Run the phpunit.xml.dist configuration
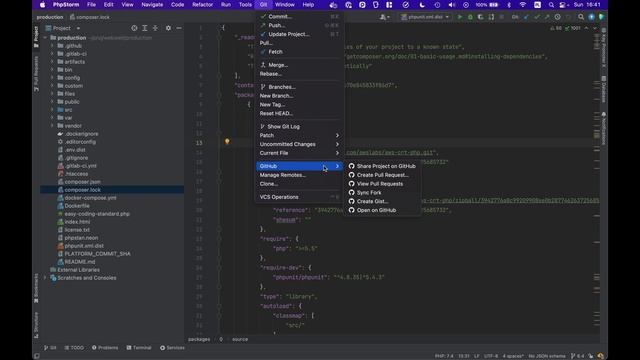 pos(460,17)
